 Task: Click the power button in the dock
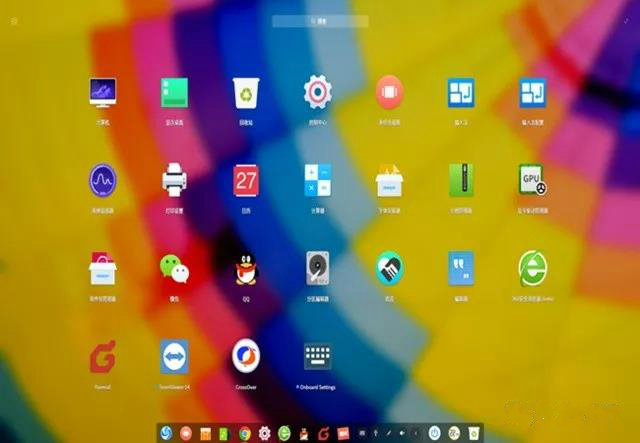pyautogui.click(x=434, y=433)
